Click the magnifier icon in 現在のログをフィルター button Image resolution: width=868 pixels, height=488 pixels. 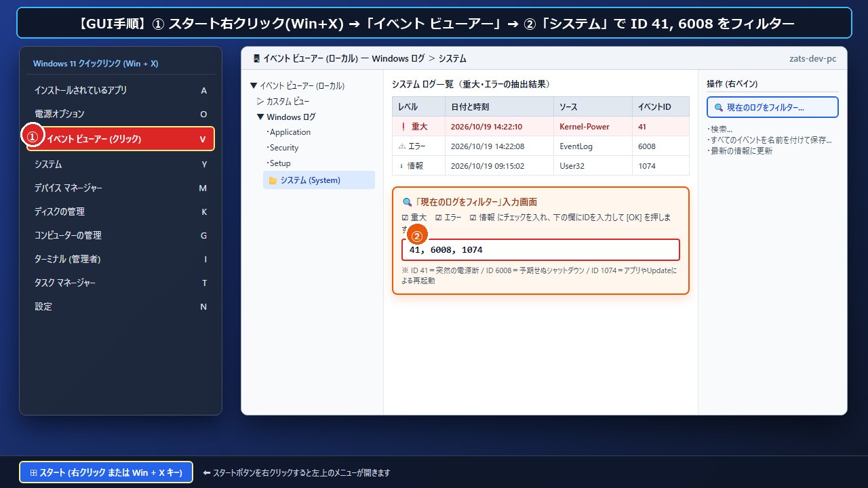click(719, 107)
